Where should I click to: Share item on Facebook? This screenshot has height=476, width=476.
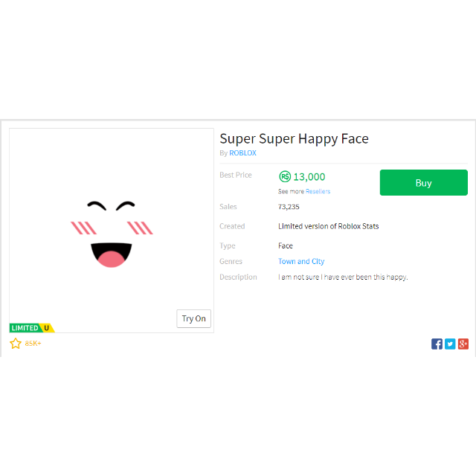pyautogui.click(x=437, y=344)
